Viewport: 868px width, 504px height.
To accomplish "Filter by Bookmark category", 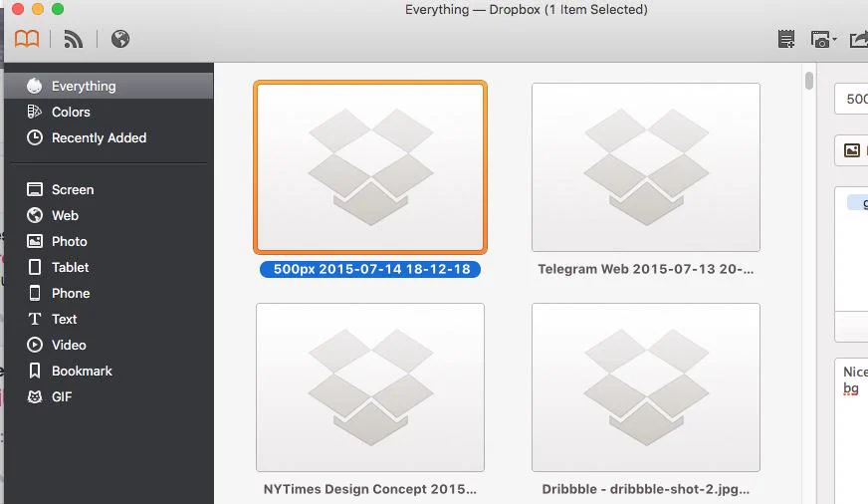I will click(x=108, y=372).
